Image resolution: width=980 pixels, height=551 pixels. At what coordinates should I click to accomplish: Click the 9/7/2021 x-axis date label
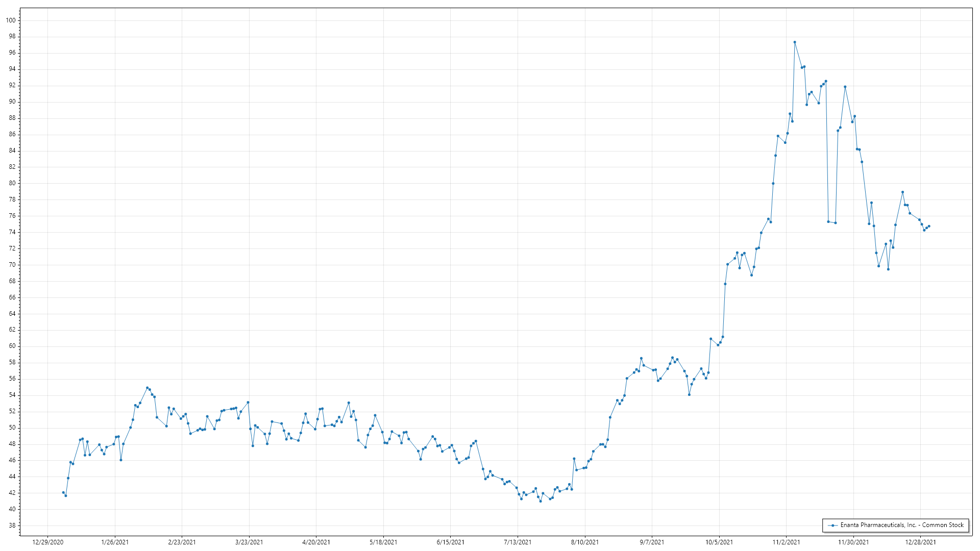point(652,542)
